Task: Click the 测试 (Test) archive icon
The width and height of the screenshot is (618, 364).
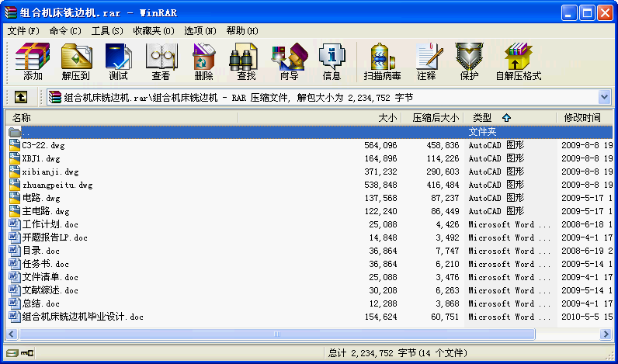Action: point(119,62)
